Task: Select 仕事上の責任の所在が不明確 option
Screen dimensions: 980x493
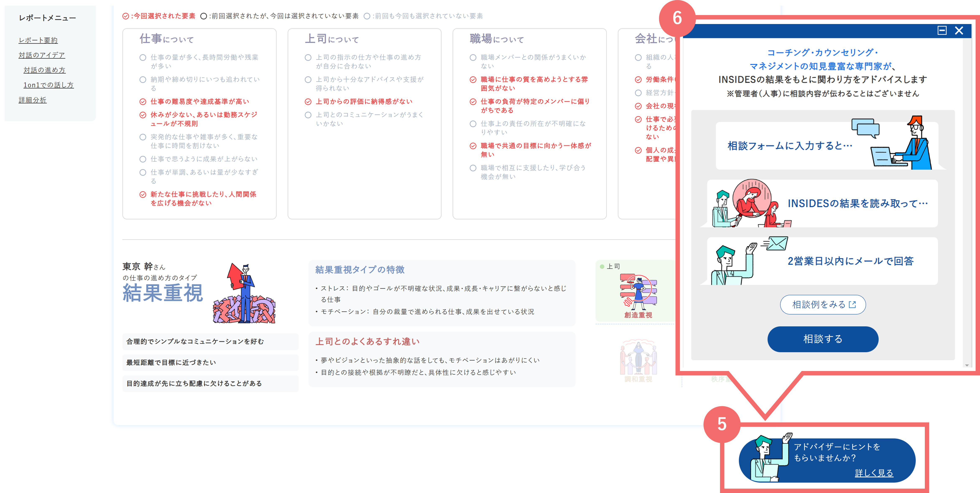Action: pyautogui.click(x=528, y=128)
